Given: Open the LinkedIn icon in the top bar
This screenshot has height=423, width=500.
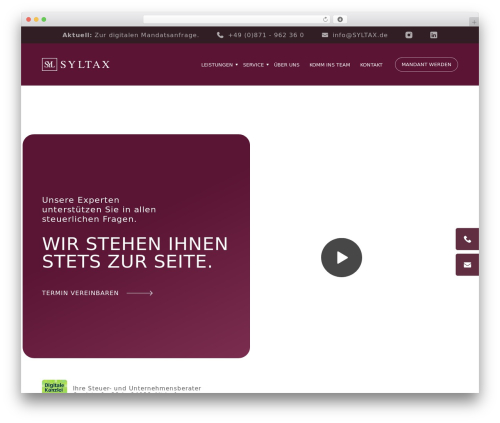Looking at the screenshot, I should point(433,35).
